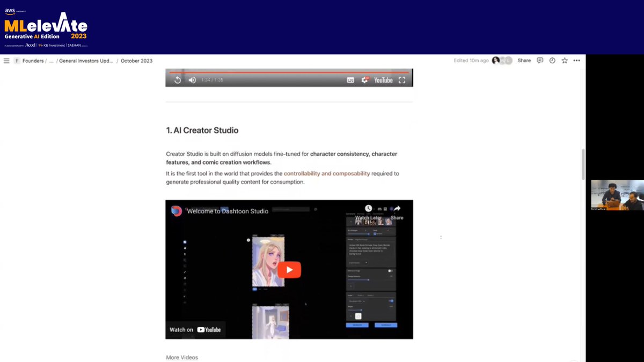Open the controllability and composability link
The width and height of the screenshot is (644, 362).
[327, 173]
